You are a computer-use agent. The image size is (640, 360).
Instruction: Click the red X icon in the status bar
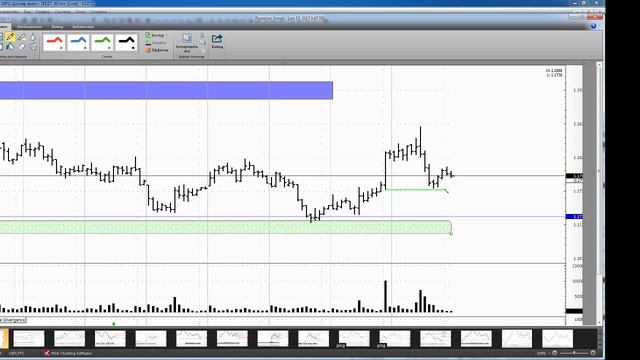(x=47, y=353)
